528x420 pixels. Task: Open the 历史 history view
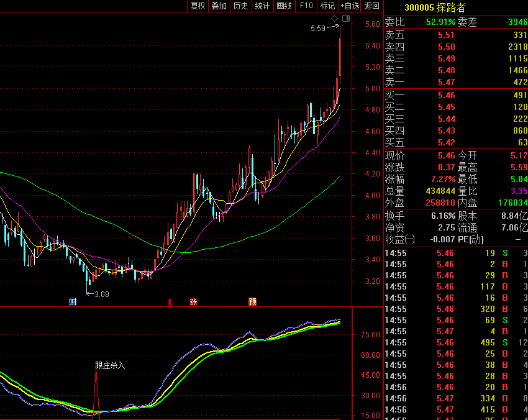240,6
